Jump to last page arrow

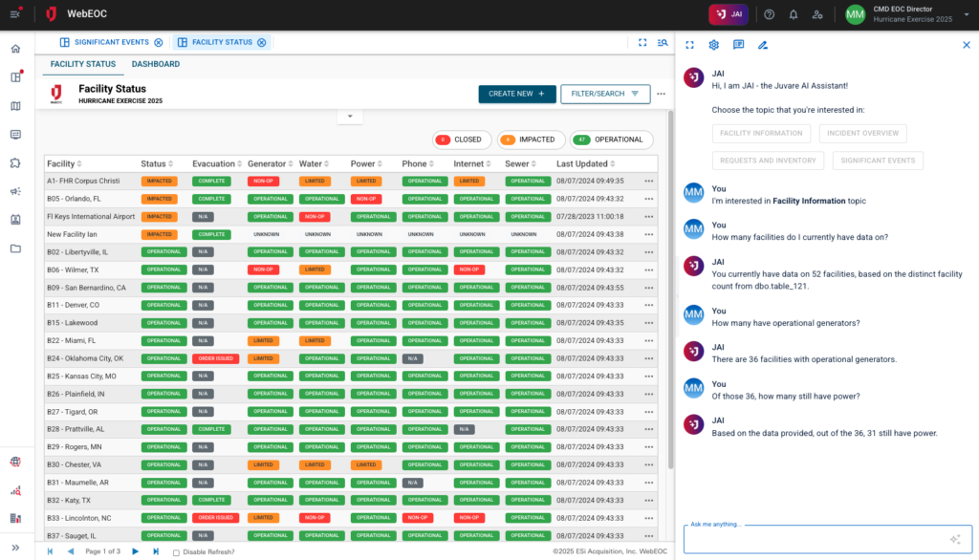tap(156, 552)
